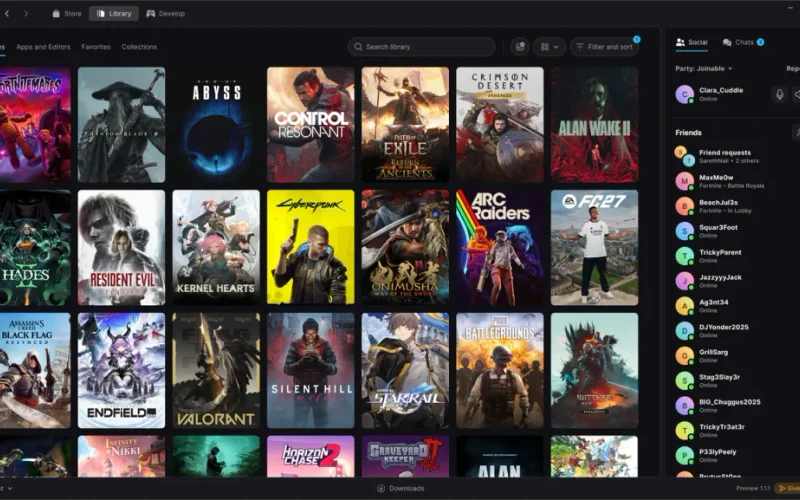Open the ARC Raiders game tile
The image size is (800, 500).
coord(500,247)
